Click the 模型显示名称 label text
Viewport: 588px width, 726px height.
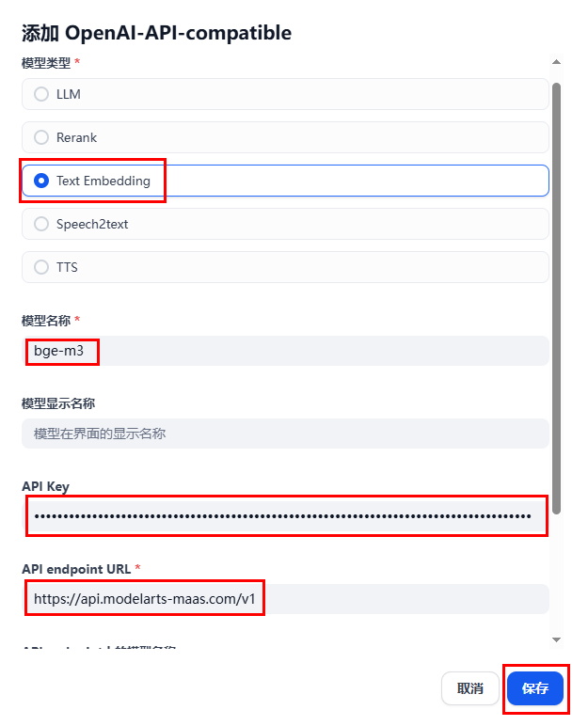click(x=58, y=403)
